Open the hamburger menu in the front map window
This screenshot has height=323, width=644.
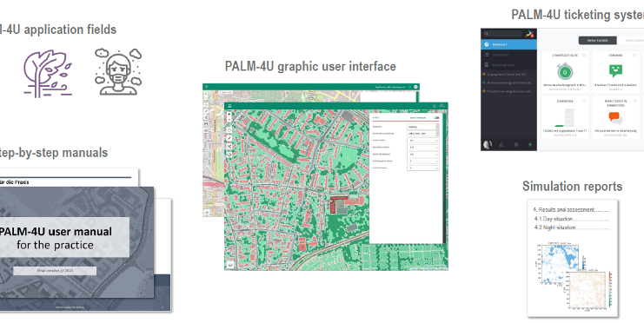[x=229, y=106]
